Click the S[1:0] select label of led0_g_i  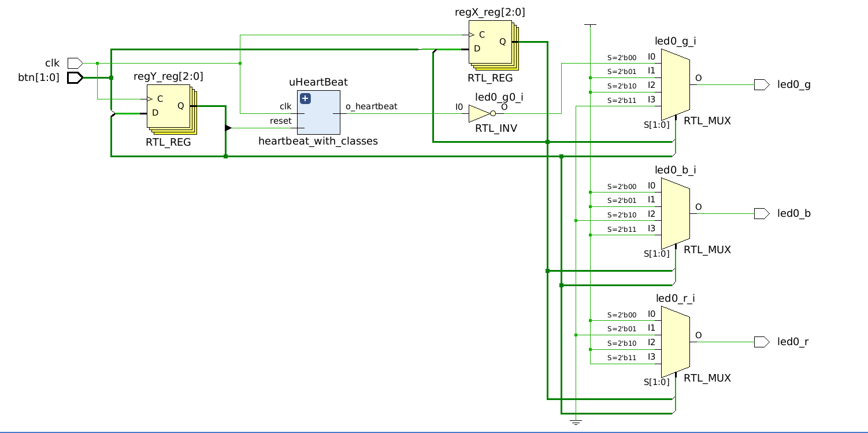[656, 125]
